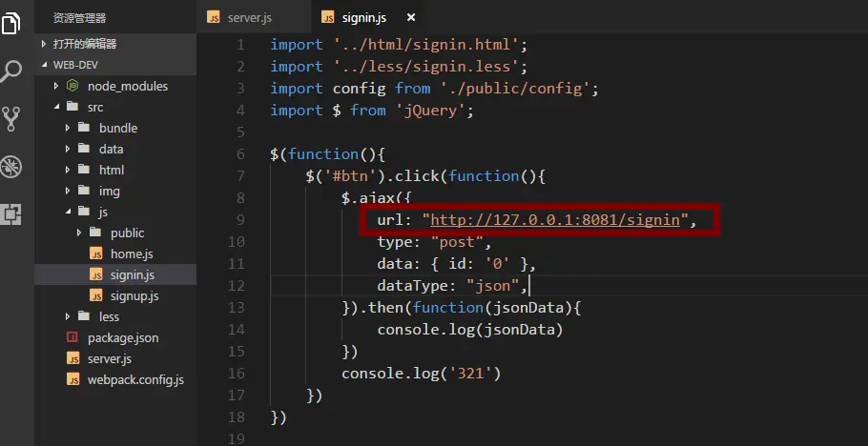Click the js folder icon
The height and width of the screenshot is (446, 868).
point(84,212)
